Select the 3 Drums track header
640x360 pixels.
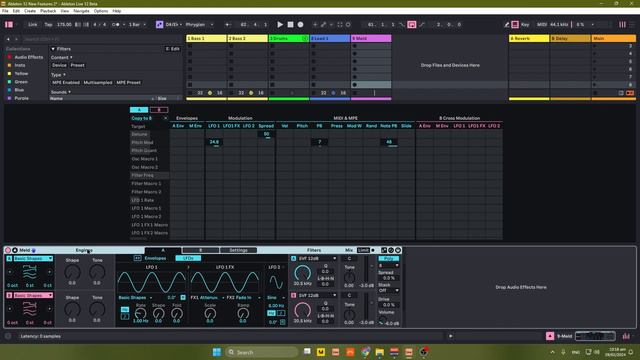[289, 38]
